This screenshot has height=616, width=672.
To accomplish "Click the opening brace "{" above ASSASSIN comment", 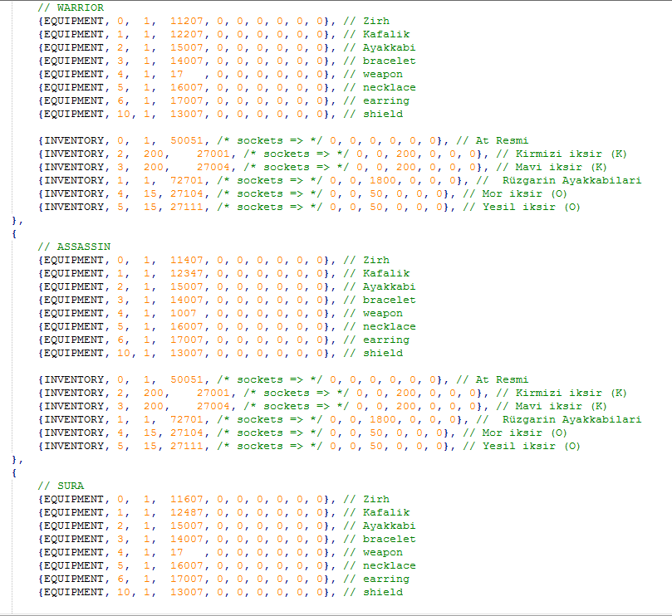I will [x=14, y=233].
